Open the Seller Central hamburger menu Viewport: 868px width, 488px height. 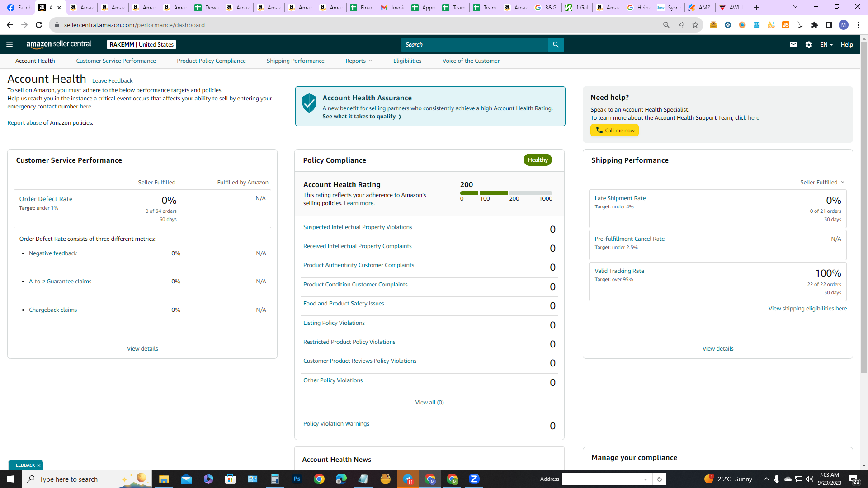click(x=9, y=44)
